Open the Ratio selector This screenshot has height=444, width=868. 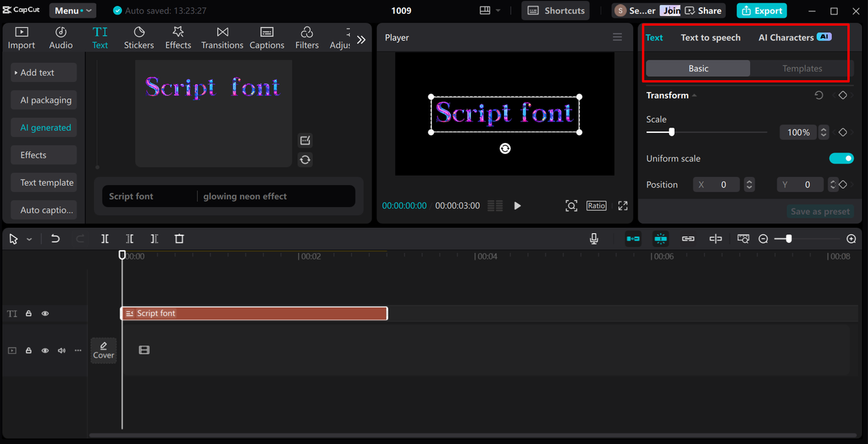(x=597, y=205)
